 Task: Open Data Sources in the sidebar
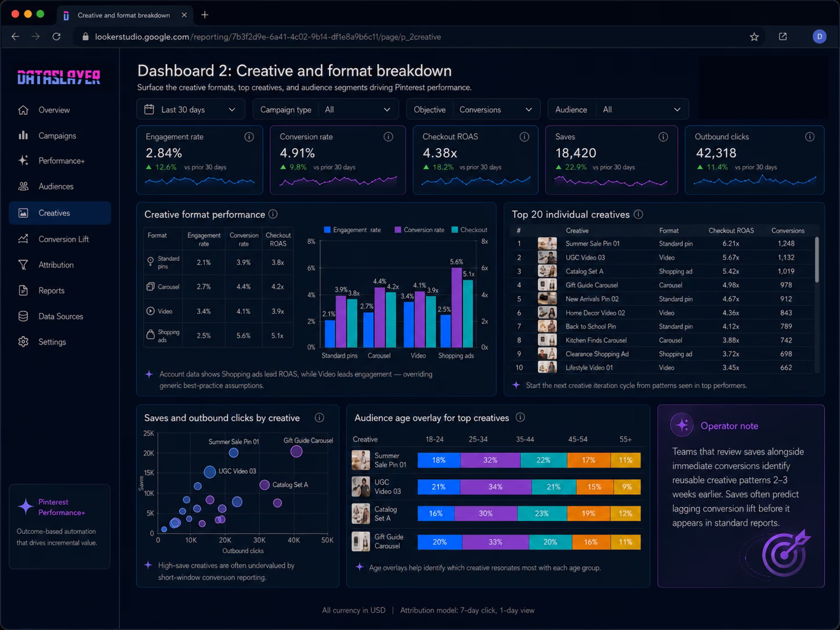(60, 316)
